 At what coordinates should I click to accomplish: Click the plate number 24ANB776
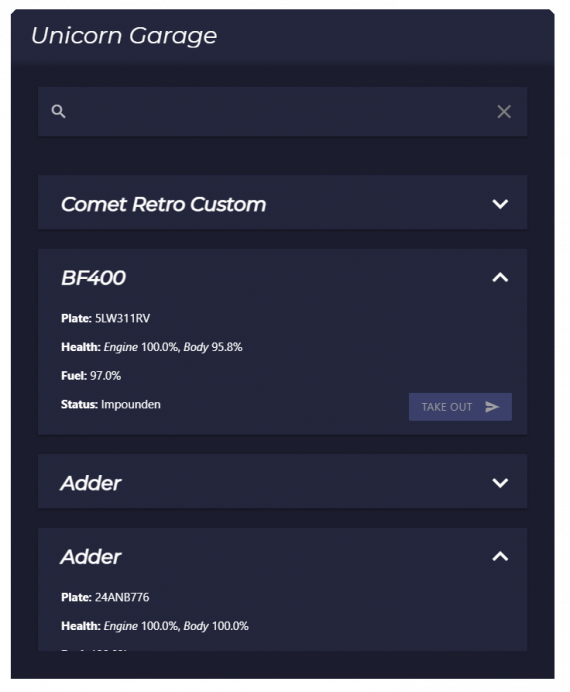click(122, 597)
